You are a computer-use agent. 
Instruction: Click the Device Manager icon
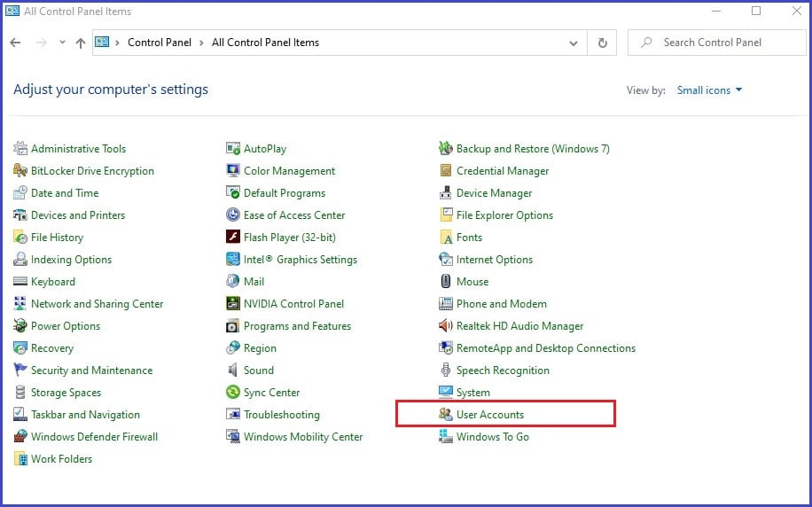446,193
